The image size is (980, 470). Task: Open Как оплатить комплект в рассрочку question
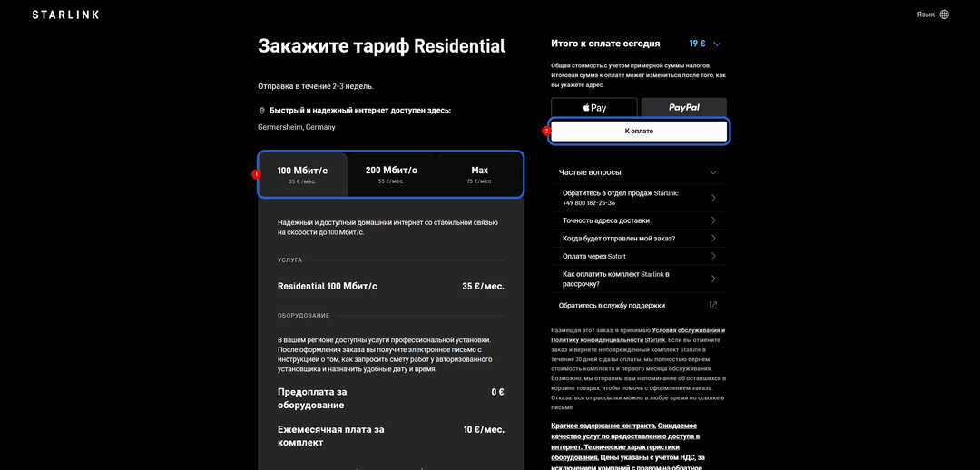pyautogui.click(x=639, y=279)
